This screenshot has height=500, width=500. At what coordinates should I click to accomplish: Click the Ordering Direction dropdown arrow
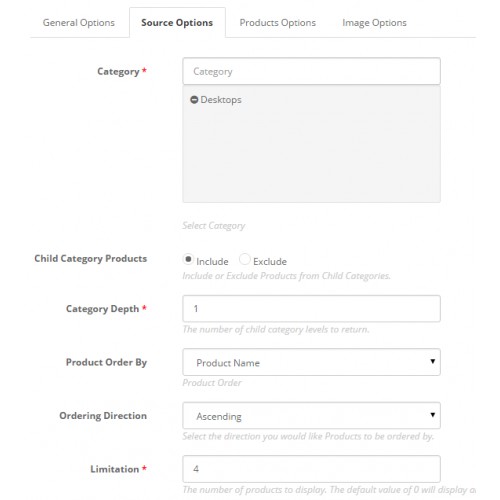pyautogui.click(x=432, y=415)
